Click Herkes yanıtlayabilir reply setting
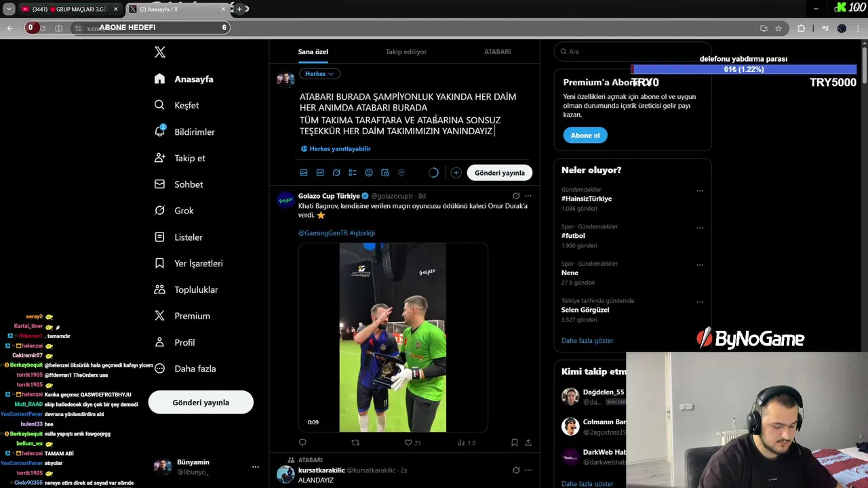The image size is (868, 488). tap(336, 148)
